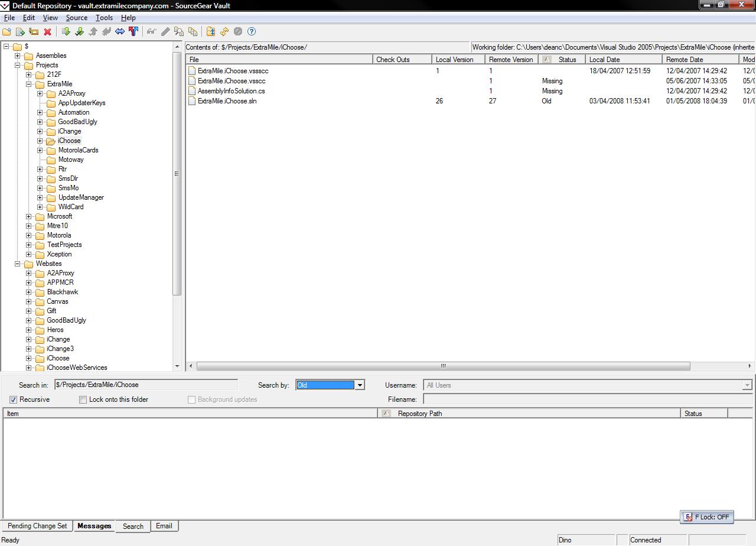The height and width of the screenshot is (546, 756).
Task: Click the grayed eyeglasses View File icon
Action: (152, 31)
